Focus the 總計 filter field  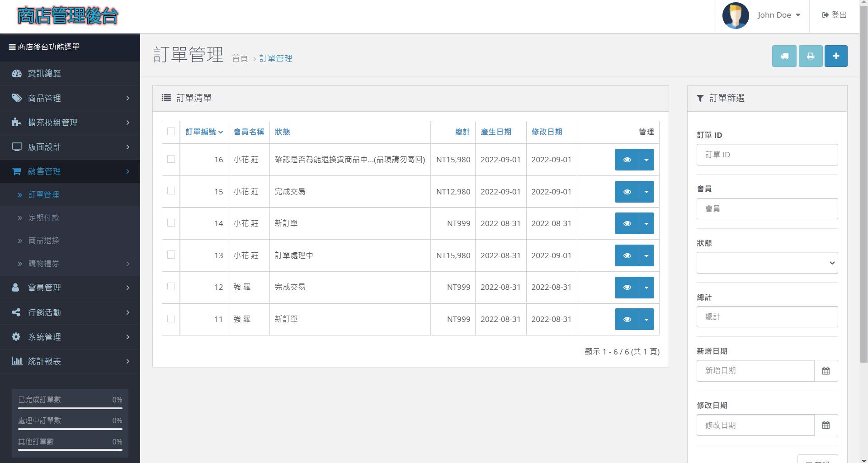(767, 317)
